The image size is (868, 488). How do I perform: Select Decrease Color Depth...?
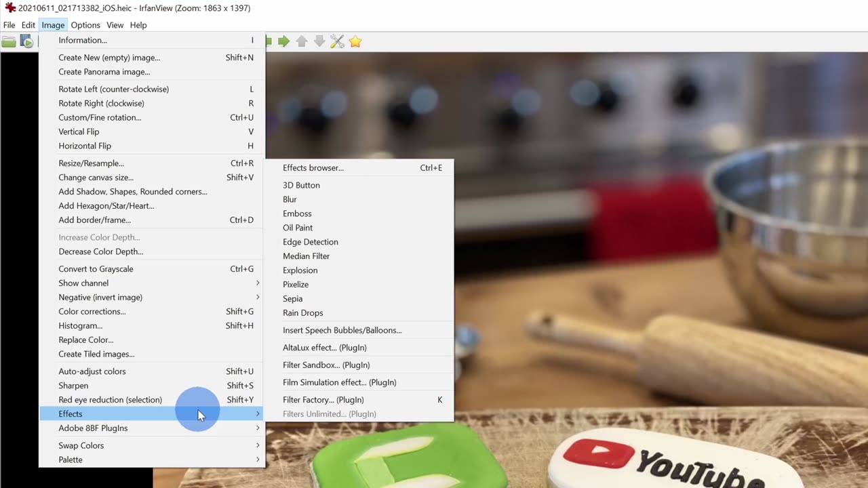(151, 251)
